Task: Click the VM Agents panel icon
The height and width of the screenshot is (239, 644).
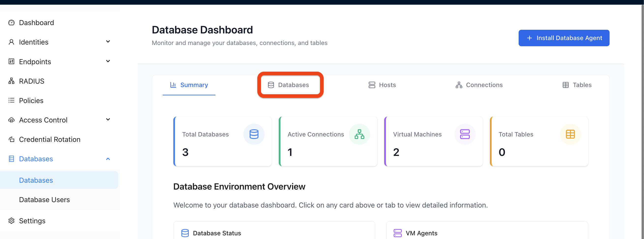Action: (397, 233)
